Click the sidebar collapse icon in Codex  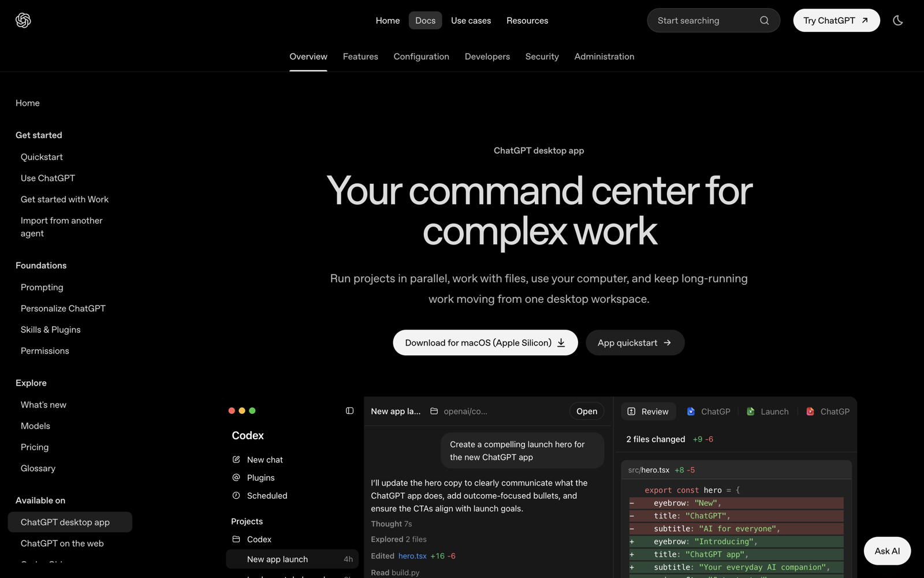(349, 411)
